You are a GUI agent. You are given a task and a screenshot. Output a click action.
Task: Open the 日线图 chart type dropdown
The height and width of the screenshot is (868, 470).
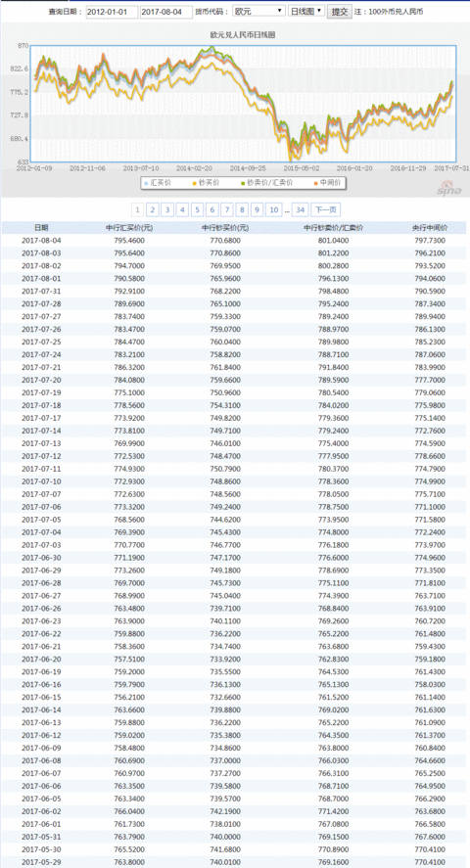coord(306,12)
